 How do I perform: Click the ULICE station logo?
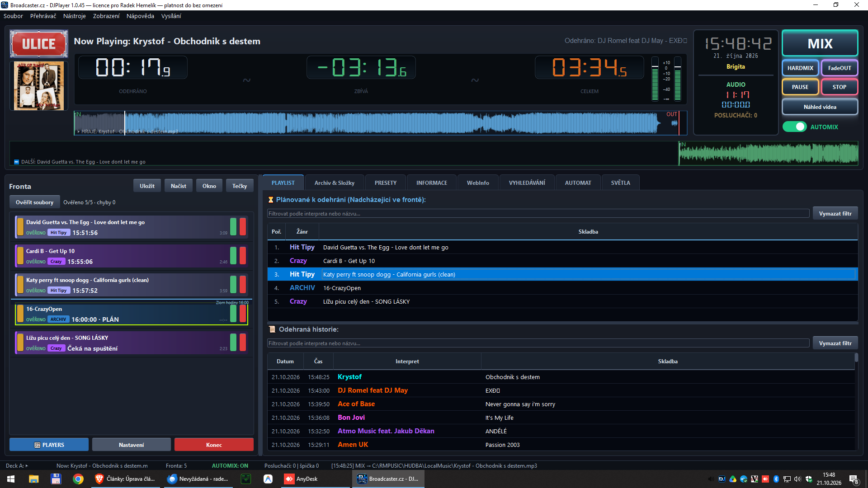[x=39, y=44]
